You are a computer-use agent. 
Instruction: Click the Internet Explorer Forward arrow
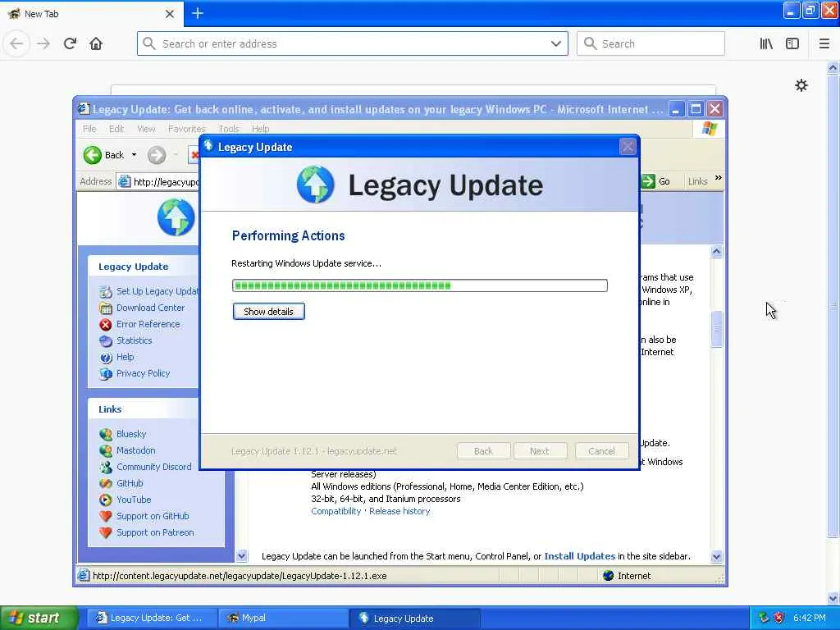coord(157,155)
